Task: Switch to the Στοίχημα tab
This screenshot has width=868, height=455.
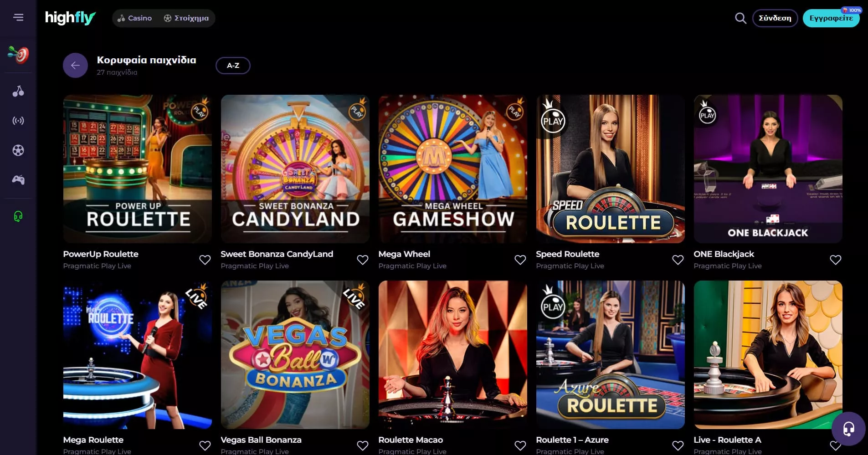Action: [186, 18]
